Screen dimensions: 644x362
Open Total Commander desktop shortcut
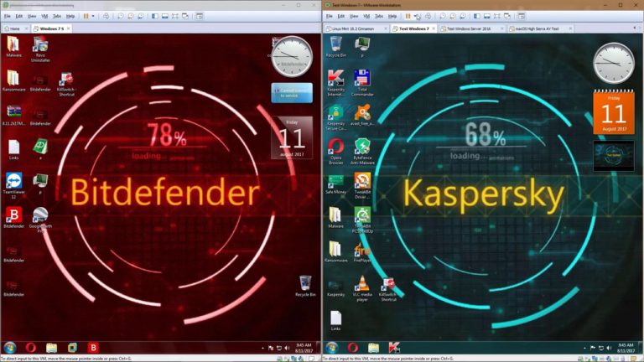coord(362,83)
